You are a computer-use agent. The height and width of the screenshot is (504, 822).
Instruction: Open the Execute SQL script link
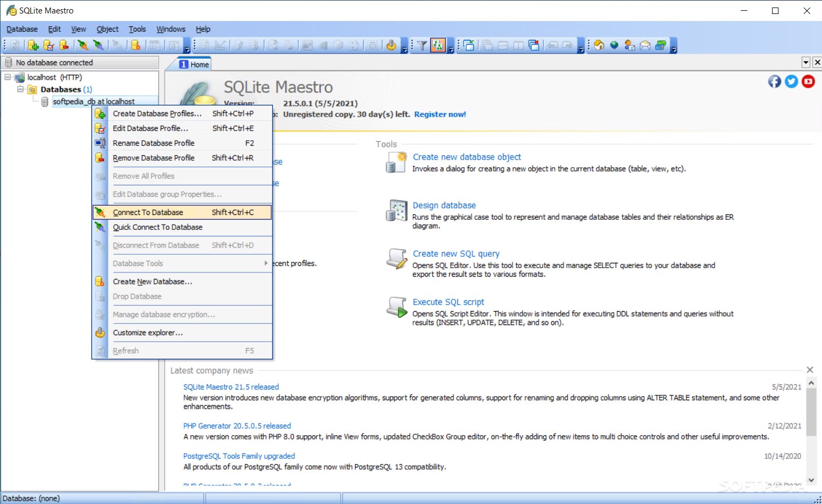(448, 302)
